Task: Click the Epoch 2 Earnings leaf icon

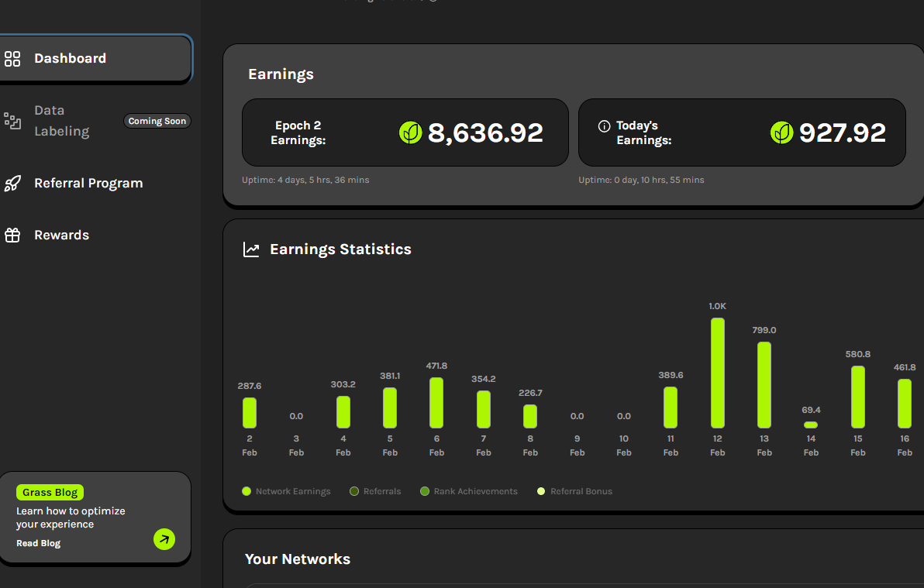Action: tap(411, 132)
